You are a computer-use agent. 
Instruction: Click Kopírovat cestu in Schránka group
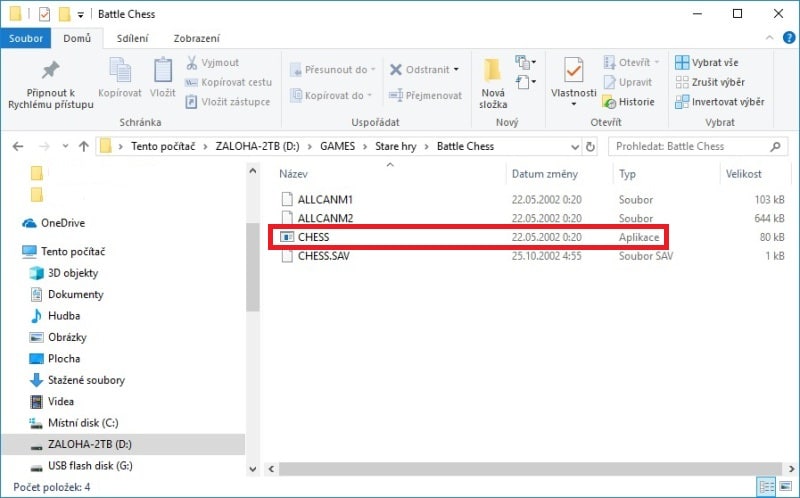pyautogui.click(x=229, y=82)
